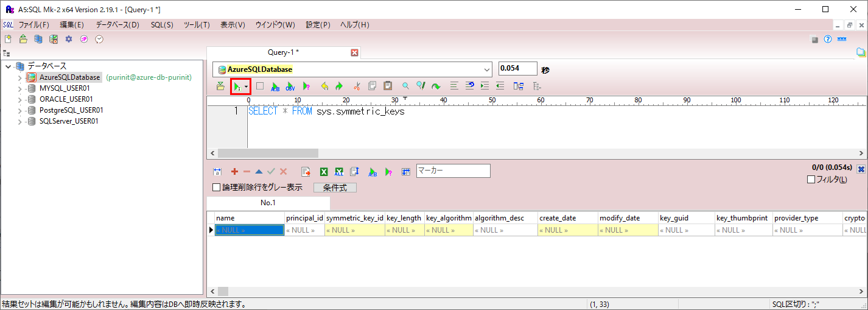Delete row with the minus icon
This screenshot has width=868, height=310.
(247, 172)
